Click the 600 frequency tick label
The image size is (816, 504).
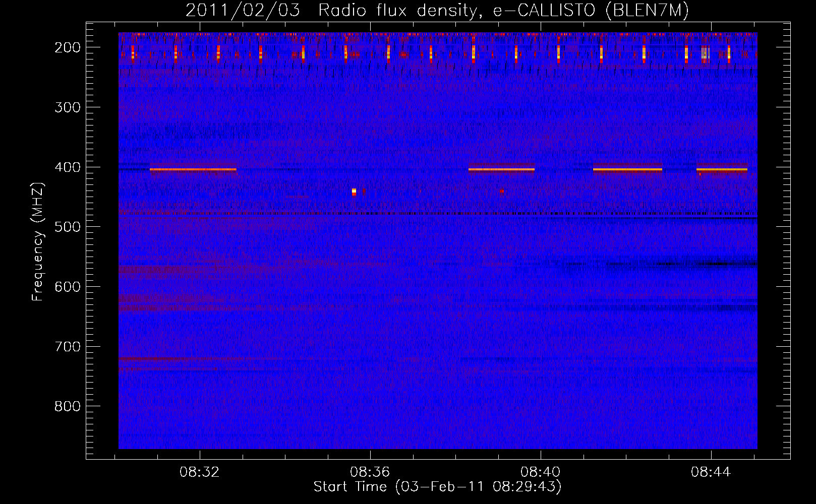[68, 287]
